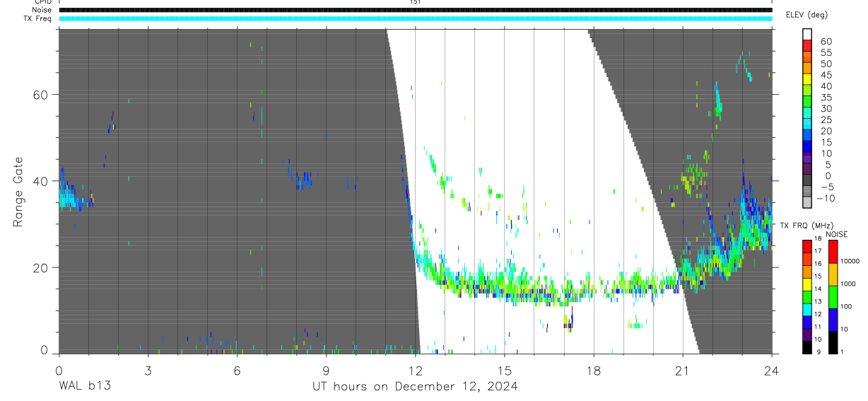868x401 pixels.
Task: Select the black bottom swatch of TX FRQ bar
Action: 807,347
